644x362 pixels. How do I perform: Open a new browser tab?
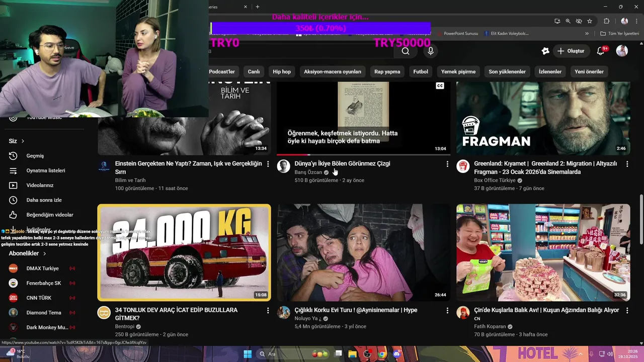click(x=258, y=7)
